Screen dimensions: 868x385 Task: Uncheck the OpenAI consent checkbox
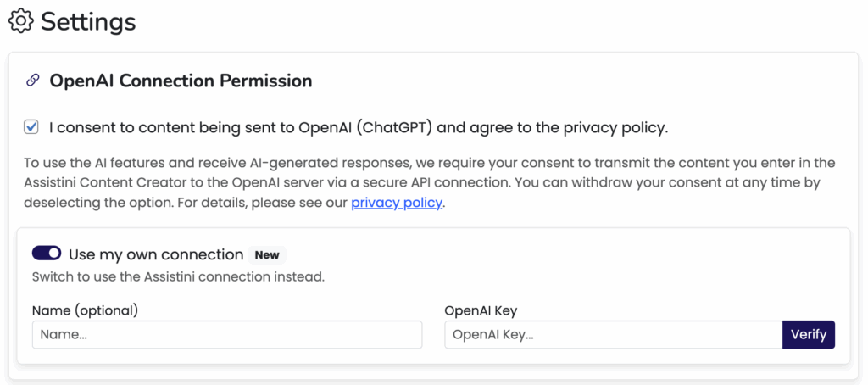click(31, 127)
